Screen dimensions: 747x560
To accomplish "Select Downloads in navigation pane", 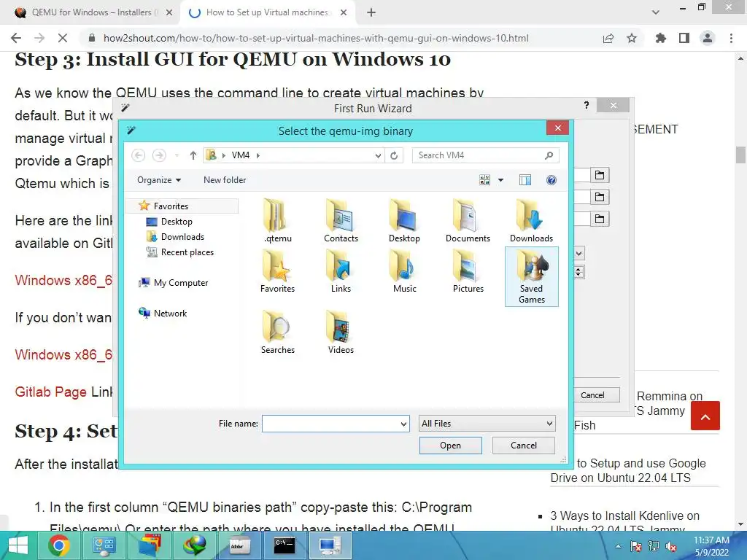I will [x=182, y=237].
